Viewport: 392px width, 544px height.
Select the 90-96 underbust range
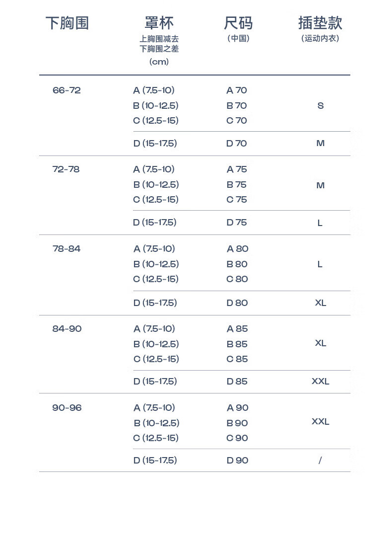pos(67,408)
